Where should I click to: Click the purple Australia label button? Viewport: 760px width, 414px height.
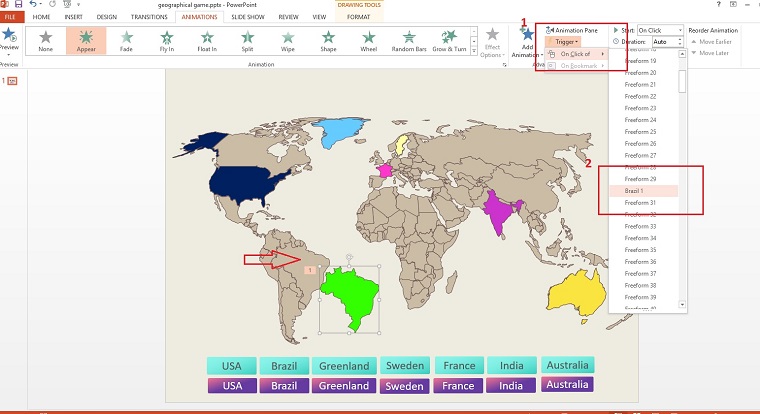click(567, 384)
